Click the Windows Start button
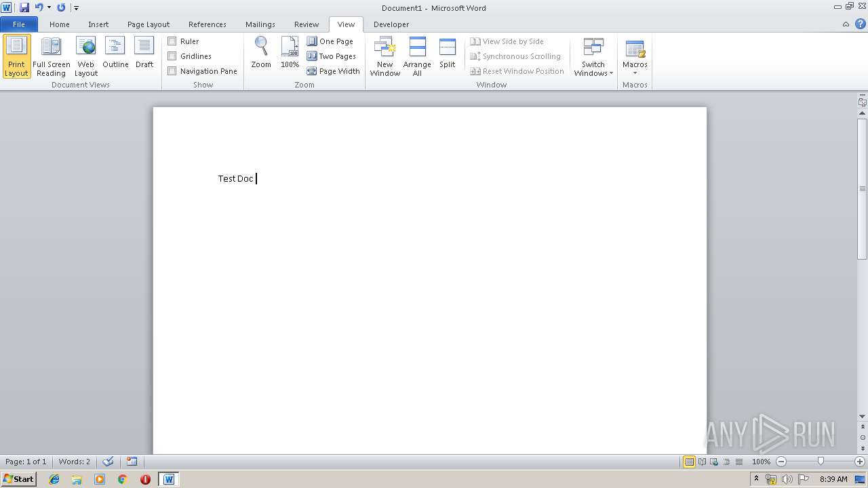The height and width of the screenshot is (488, 868). click(x=18, y=479)
